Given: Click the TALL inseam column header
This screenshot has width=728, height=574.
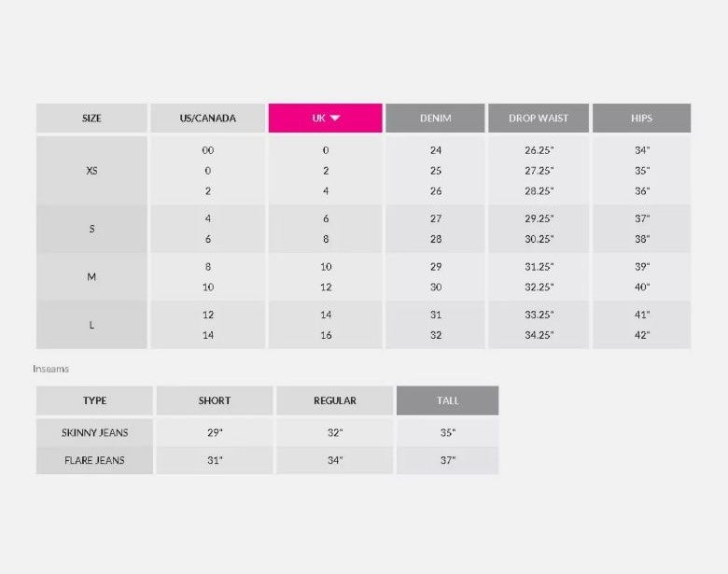Looking at the screenshot, I should (x=448, y=400).
